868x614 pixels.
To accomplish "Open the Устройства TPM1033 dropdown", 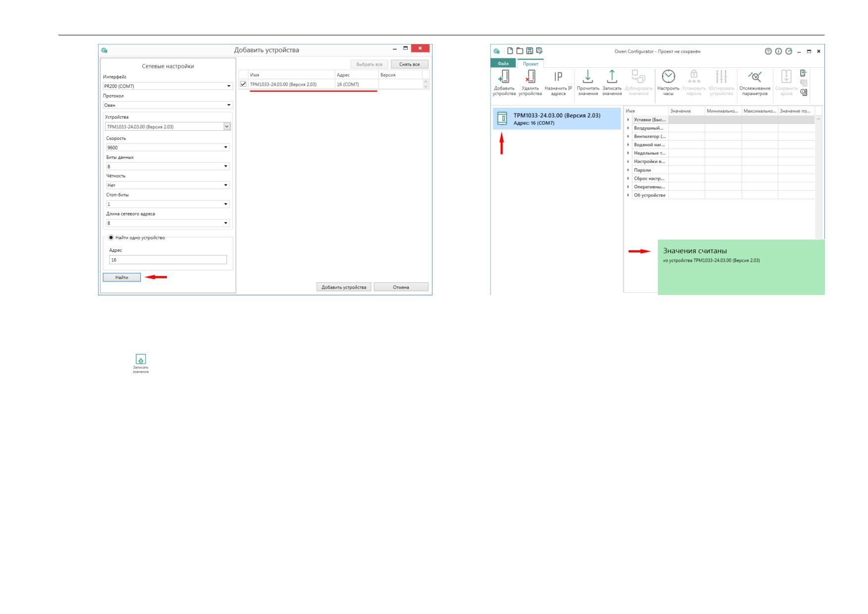I will pos(168,127).
